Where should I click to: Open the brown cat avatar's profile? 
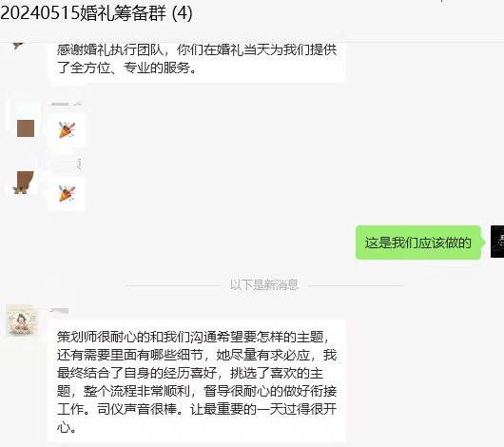click(24, 182)
